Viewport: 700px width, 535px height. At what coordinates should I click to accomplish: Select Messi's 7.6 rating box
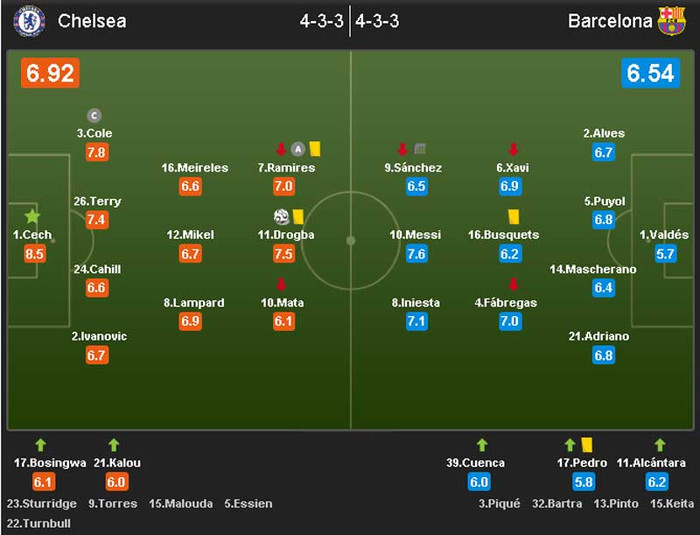pyautogui.click(x=416, y=254)
